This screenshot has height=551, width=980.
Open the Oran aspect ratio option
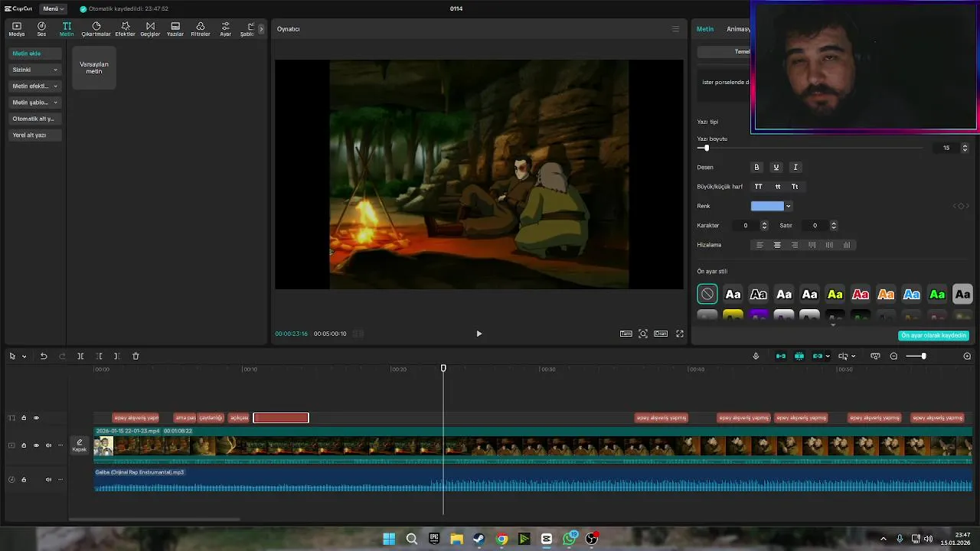pyautogui.click(x=661, y=334)
